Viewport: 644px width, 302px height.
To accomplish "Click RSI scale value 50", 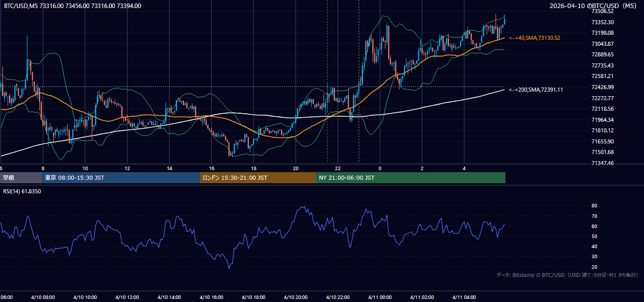I will click(594, 236).
